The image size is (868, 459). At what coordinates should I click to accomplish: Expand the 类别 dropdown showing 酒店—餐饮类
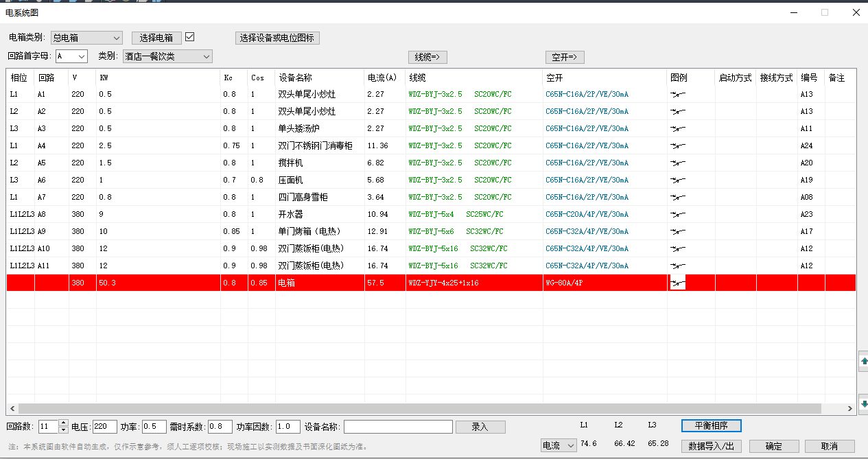[167, 56]
